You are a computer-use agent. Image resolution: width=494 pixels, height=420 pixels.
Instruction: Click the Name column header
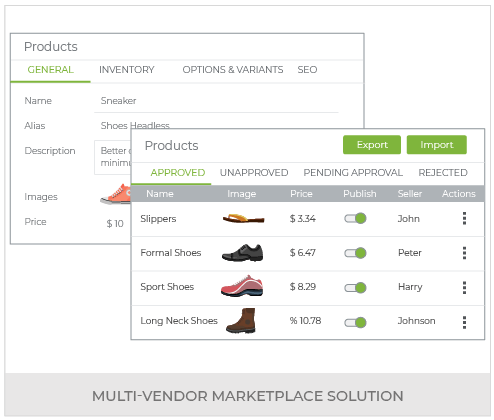point(160,194)
